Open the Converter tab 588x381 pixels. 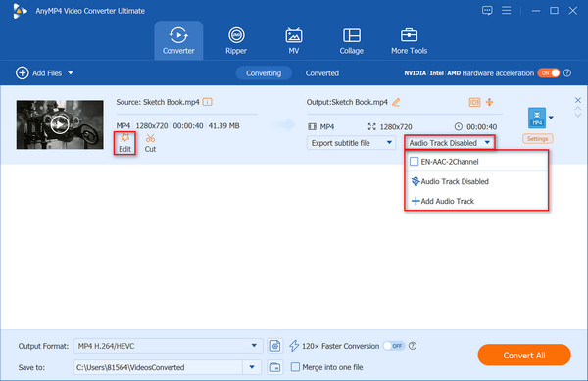point(178,40)
